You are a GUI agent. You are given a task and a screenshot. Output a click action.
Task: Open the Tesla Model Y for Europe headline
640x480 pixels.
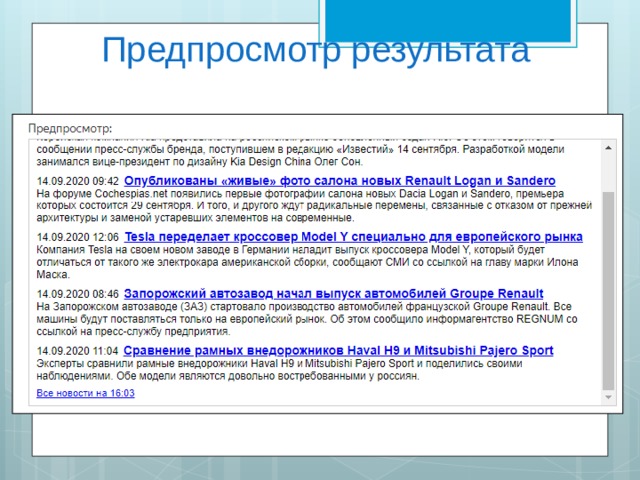(x=353, y=237)
